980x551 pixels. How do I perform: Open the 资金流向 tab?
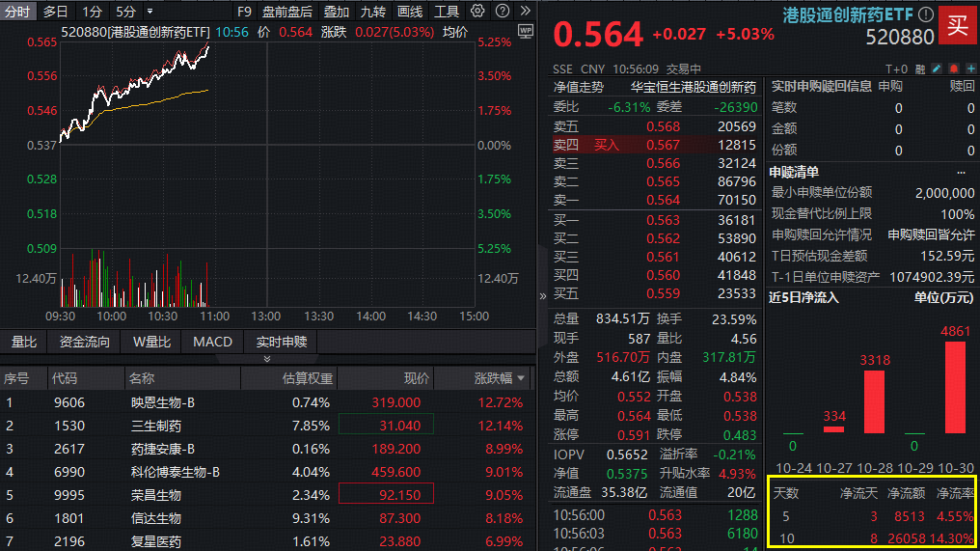click(x=85, y=342)
